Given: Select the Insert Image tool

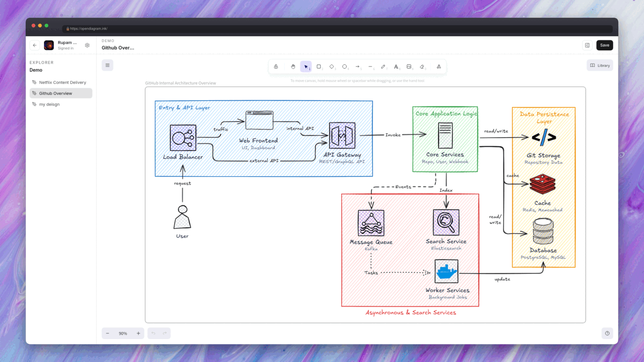Looking at the screenshot, I should 409,67.
